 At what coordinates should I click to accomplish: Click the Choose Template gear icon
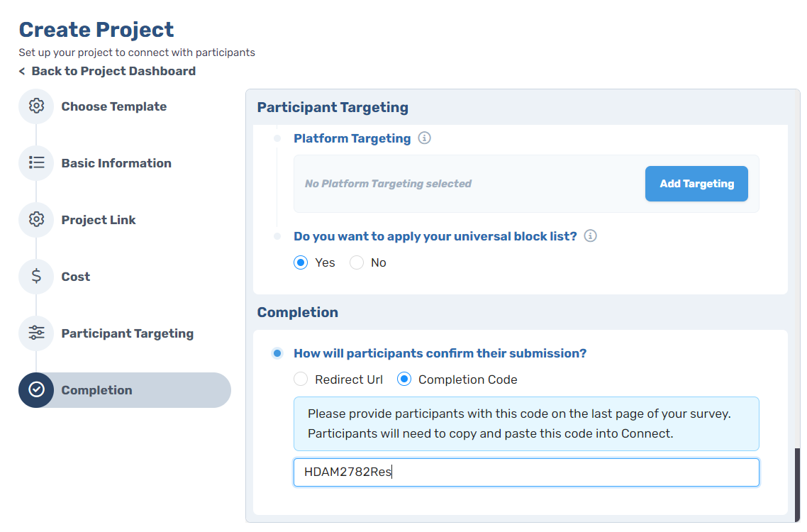(35, 106)
